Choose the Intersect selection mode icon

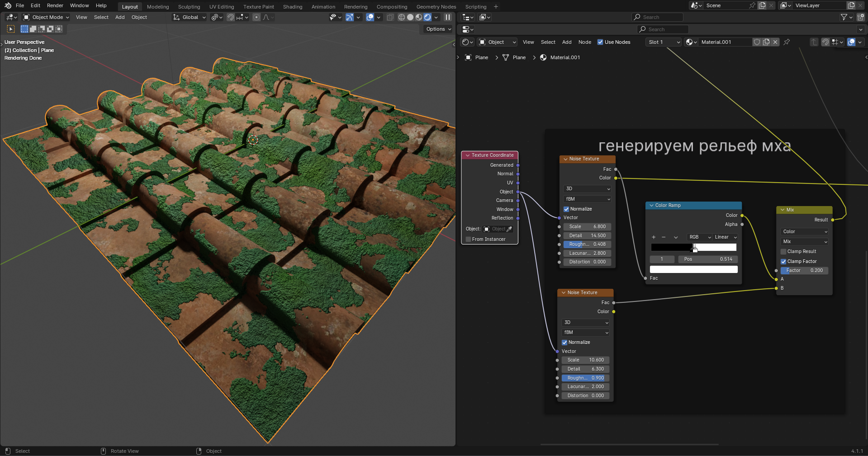click(59, 29)
